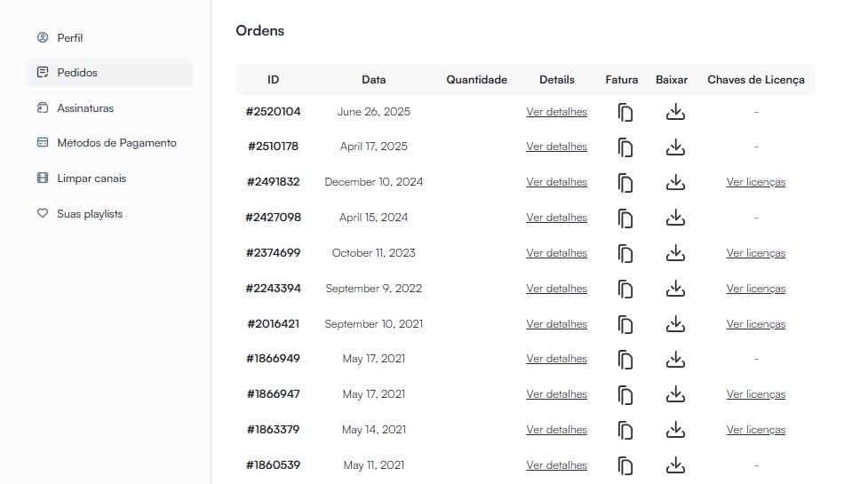
Task: Click Ver licenças for order #1866947
Action: [755, 394]
